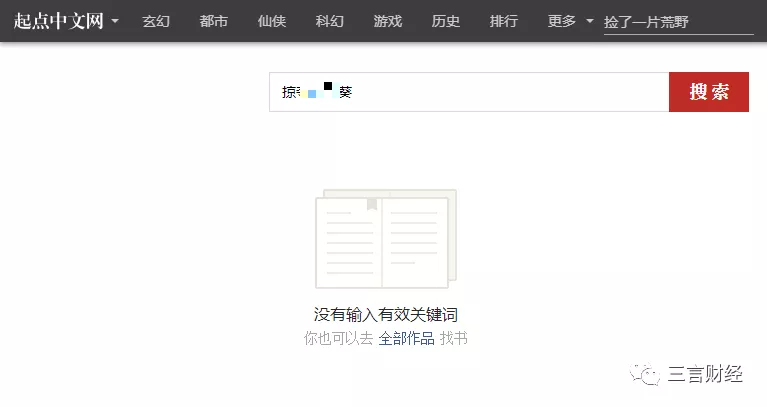Open the 科幻 category
Image resolution: width=767 pixels, height=407 pixels.
(x=330, y=21)
